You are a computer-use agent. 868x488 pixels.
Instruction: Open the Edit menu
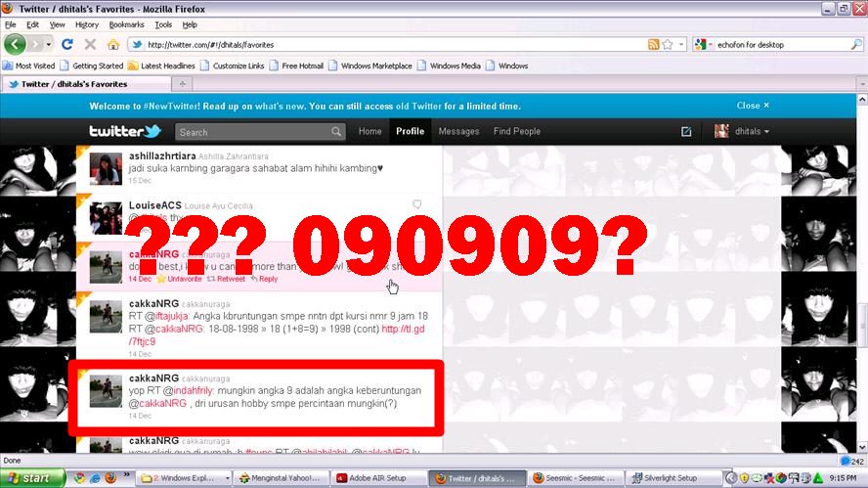(32, 24)
